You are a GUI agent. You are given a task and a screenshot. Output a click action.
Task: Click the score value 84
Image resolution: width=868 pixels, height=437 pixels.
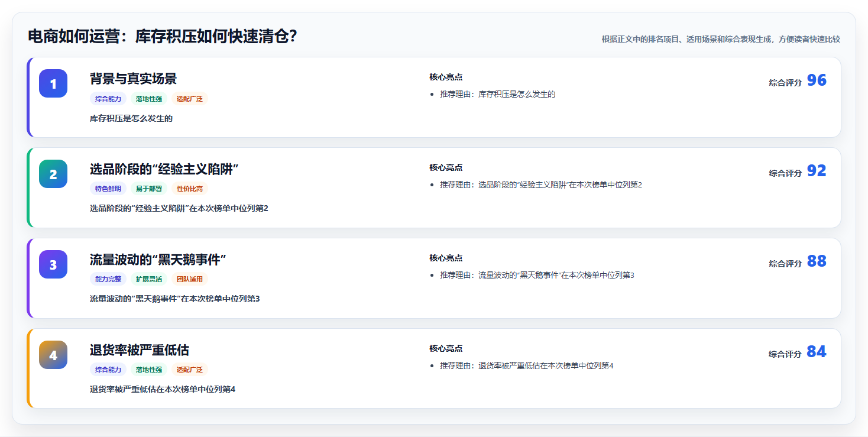point(817,352)
